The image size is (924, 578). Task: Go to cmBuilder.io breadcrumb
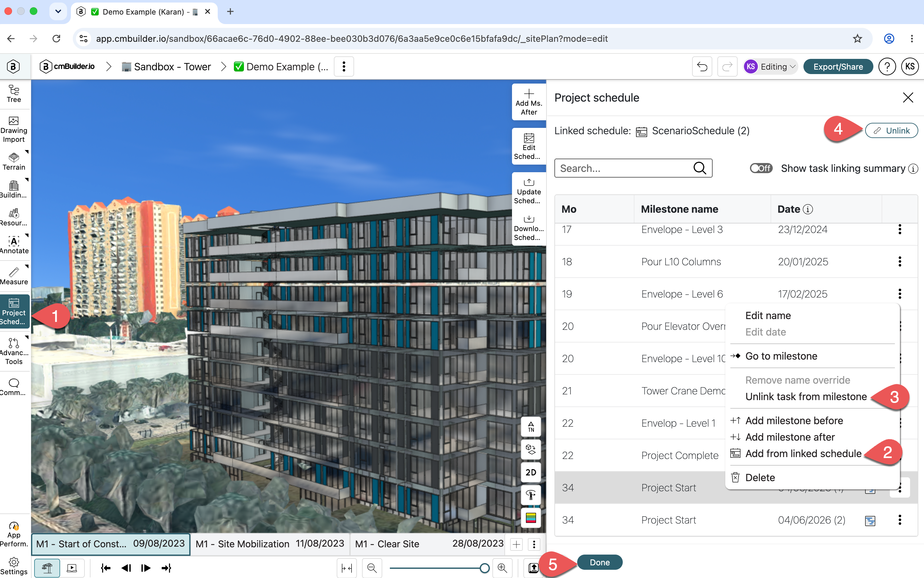pyautogui.click(x=67, y=66)
